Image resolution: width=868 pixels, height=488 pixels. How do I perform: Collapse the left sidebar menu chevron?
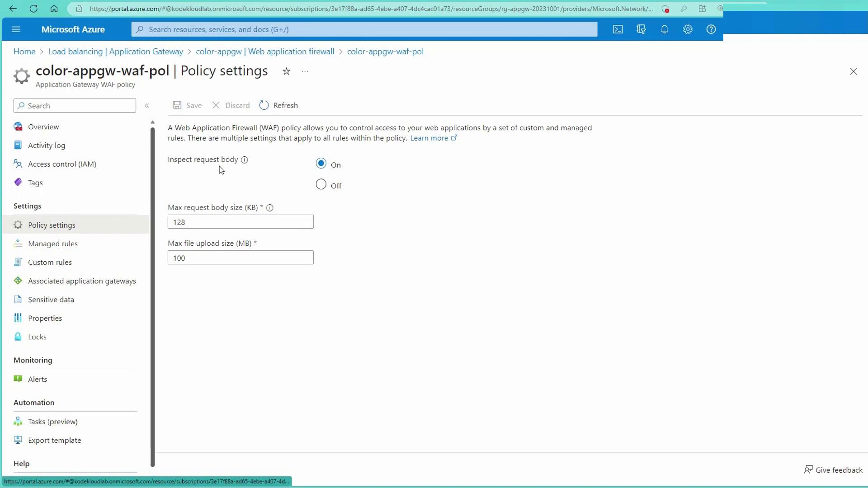click(x=147, y=106)
